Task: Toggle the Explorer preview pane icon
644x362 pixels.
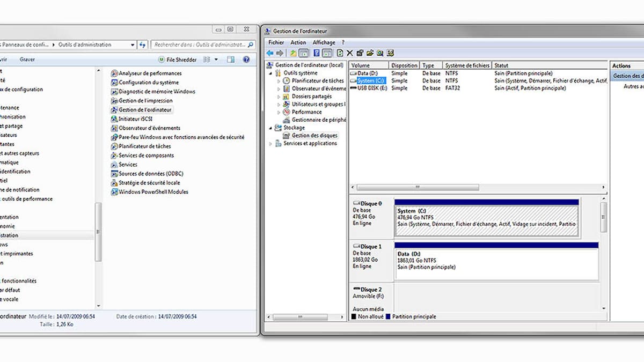Action: pos(231,60)
